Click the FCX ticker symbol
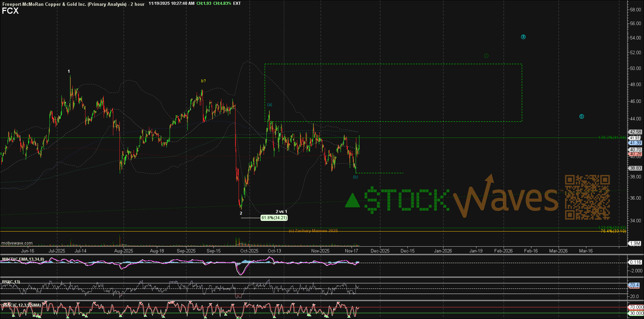The image size is (644, 319). click(10, 11)
